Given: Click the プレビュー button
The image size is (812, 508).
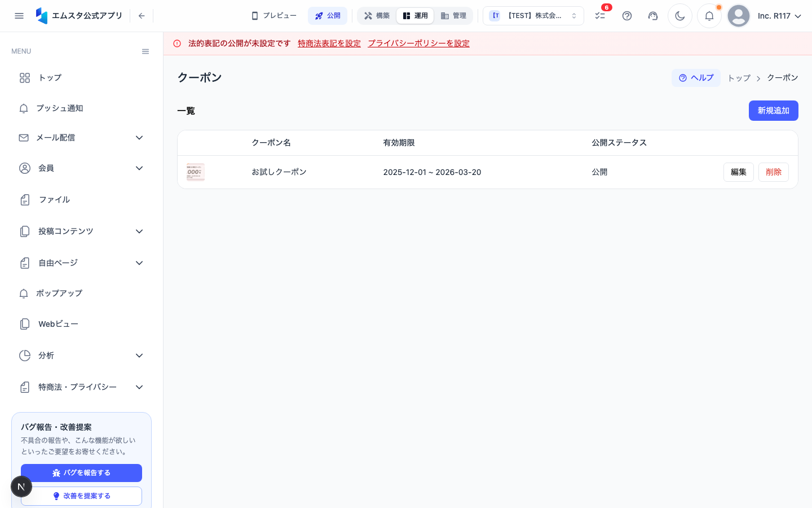Looking at the screenshot, I should pyautogui.click(x=274, y=16).
